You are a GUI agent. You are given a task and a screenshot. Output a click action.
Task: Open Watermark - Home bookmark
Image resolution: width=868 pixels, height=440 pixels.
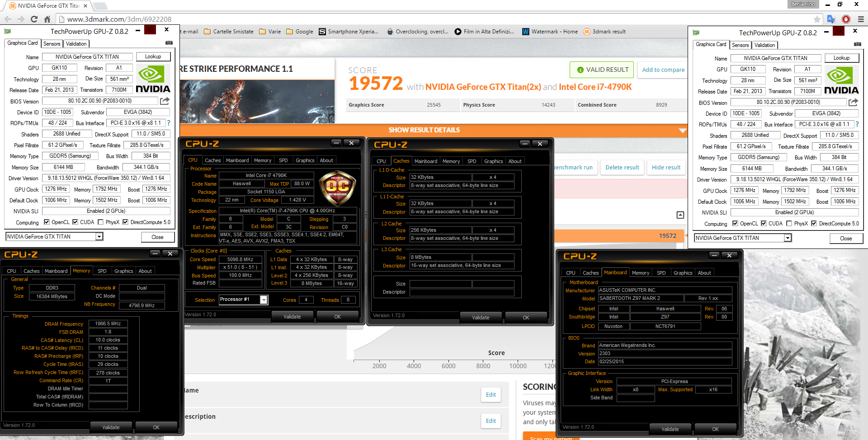[550, 32]
